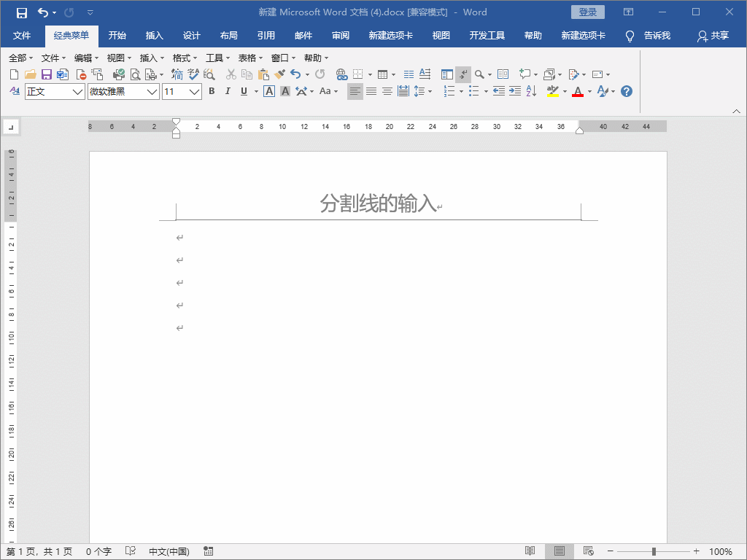The width and height of the screenshot is (747, 560).
Task: Click the redo icon in the classic toolbar
Action: 320,74
